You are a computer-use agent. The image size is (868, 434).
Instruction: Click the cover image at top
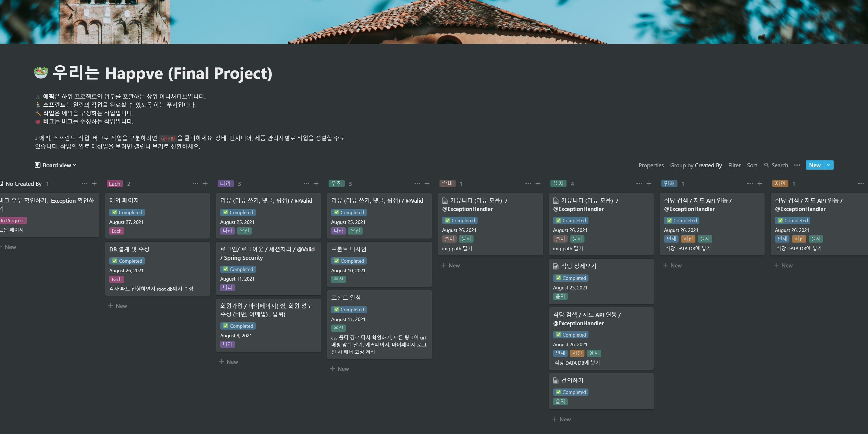(x=434, y=21)
